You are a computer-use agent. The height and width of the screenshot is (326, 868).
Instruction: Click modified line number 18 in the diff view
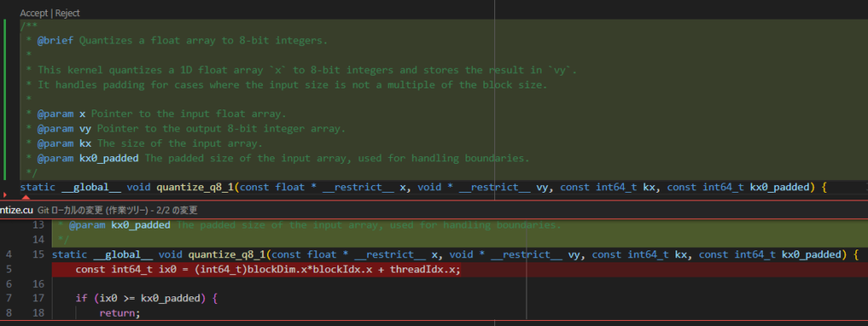pos(37,313)
